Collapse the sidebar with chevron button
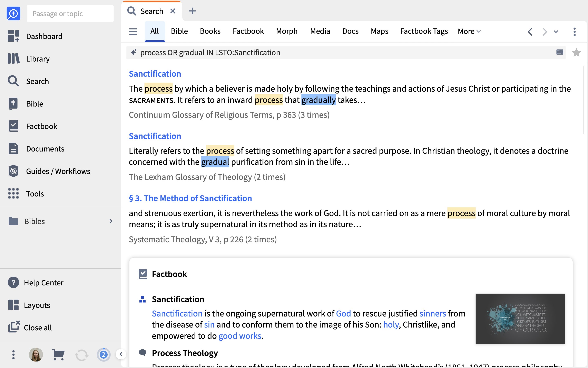Viewport: 588px width, 368px height. (121, 354)
